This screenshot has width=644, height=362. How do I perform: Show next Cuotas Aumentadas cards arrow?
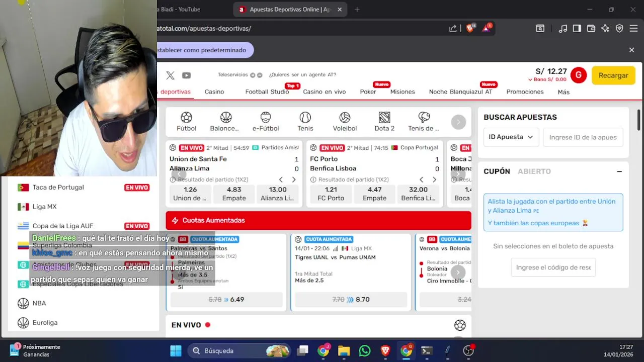click(x=458, y=273)
